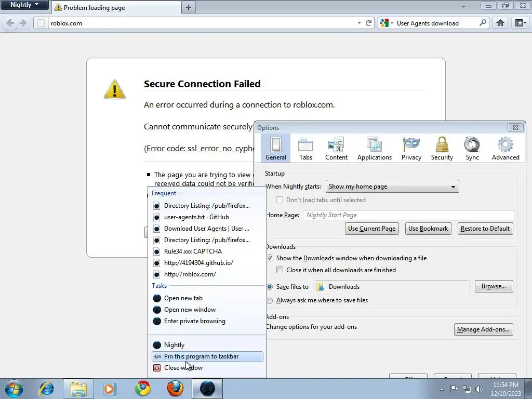Open volume control in system tray
The width and height of the screenshot is (532, 399).
tap(479, 389)
